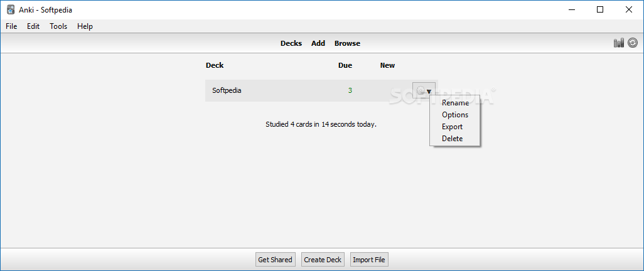Click the Import File button
Screen dimensions: 644x271
point(369,260)
